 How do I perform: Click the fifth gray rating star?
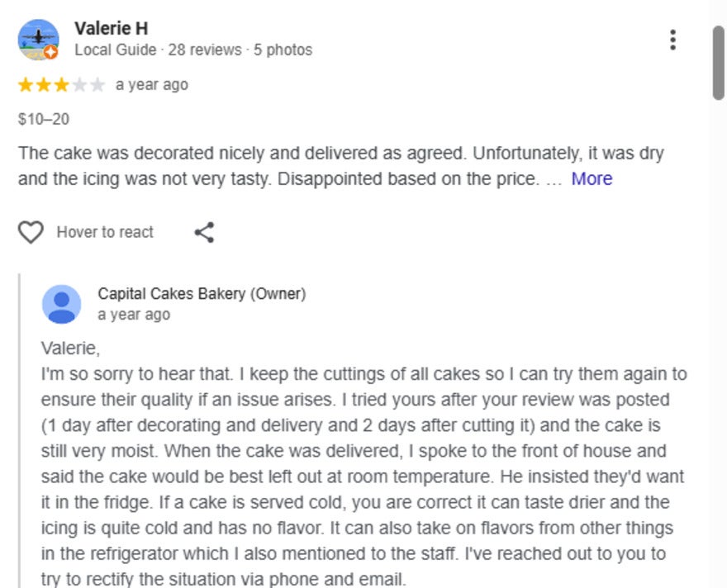[98, 85]
